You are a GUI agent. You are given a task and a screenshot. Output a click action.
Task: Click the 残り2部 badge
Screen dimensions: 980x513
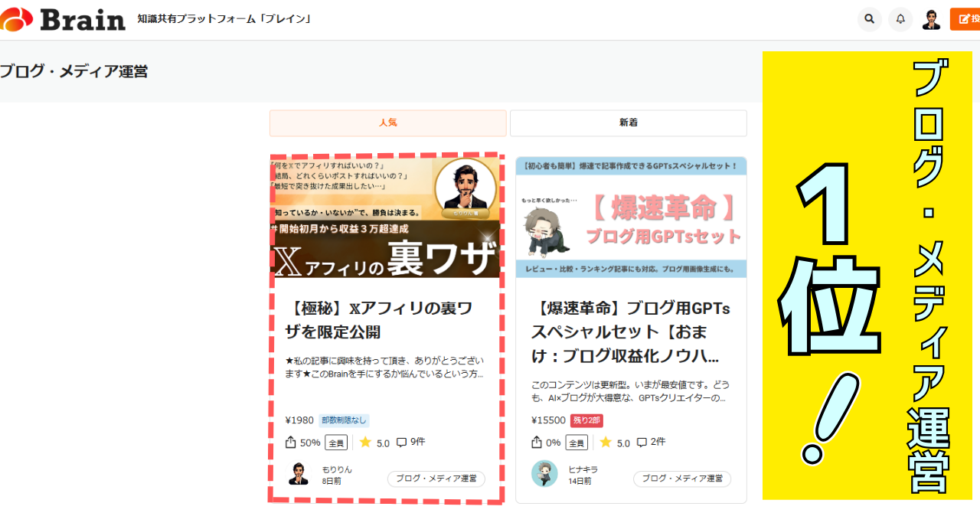click(x=586, y=420)
